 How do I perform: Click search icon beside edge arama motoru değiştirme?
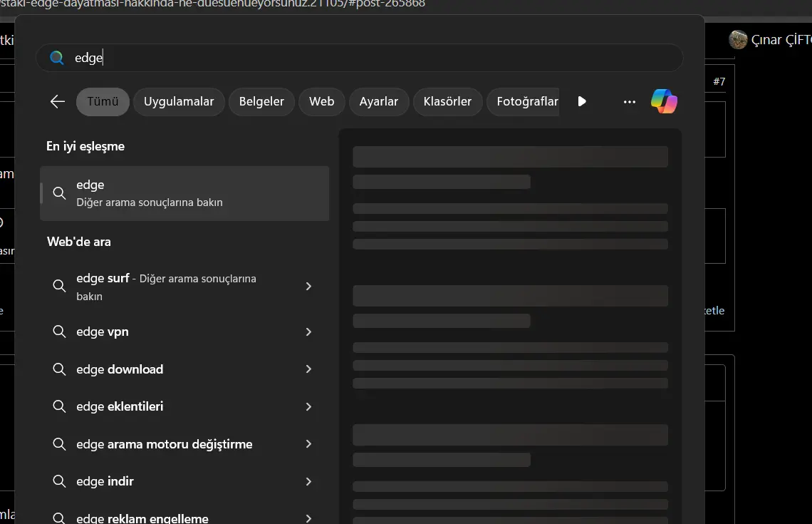(x=59, y=444)
